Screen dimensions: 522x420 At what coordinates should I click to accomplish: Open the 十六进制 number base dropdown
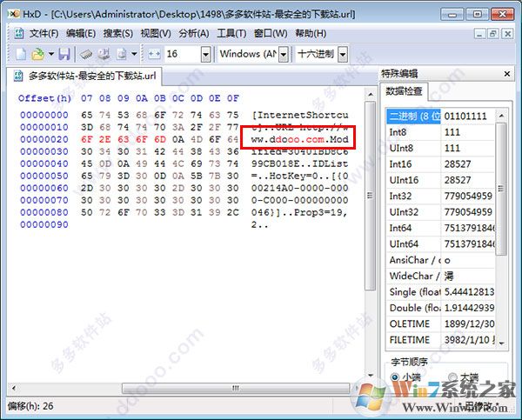click(x=343, y=54)
